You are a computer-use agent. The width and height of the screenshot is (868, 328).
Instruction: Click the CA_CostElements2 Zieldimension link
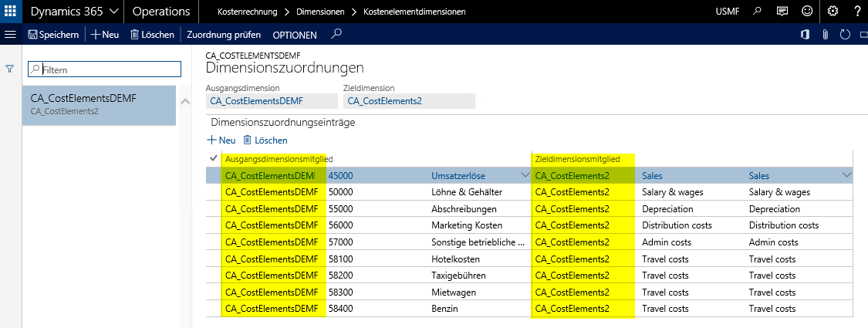tap(385, 101)
